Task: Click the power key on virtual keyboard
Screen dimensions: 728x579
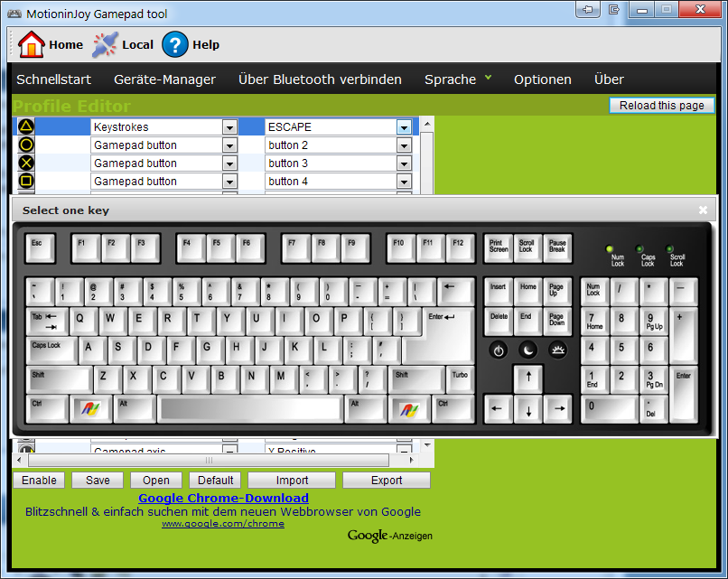Action: coord(499,350)
